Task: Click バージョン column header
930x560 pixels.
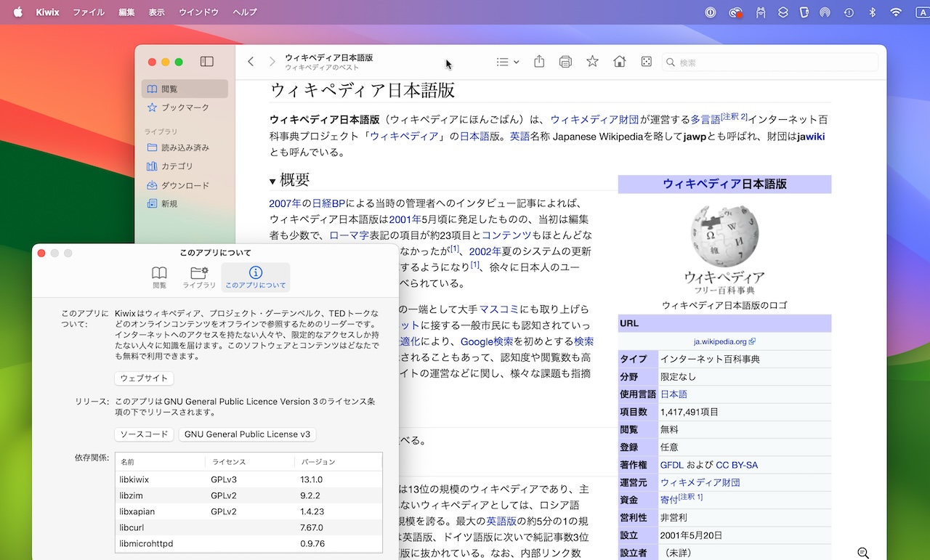Action: [338, 462]
